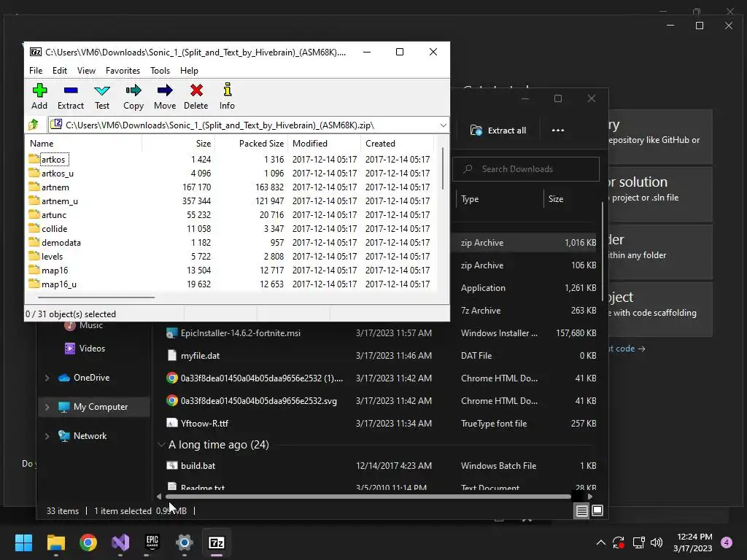The width and height of the screenshot is (747, 560).
Task: Select the map16_u folder row
Action: pos(230,284)
